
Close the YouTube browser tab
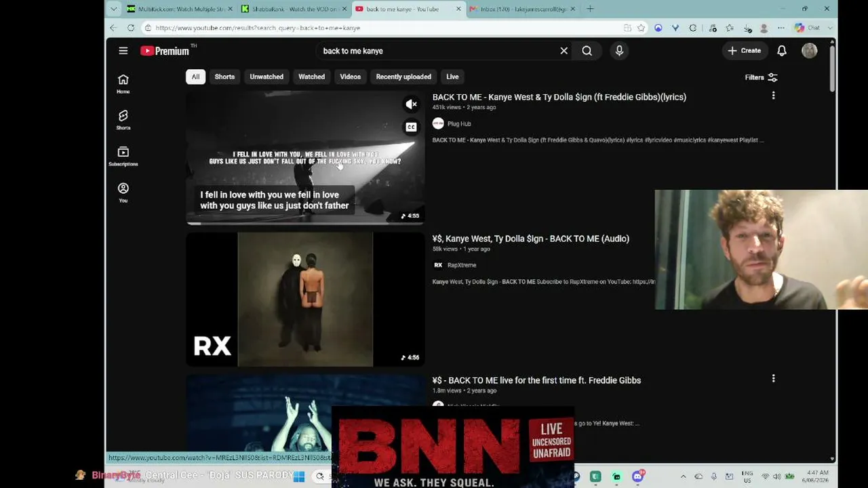458,9
